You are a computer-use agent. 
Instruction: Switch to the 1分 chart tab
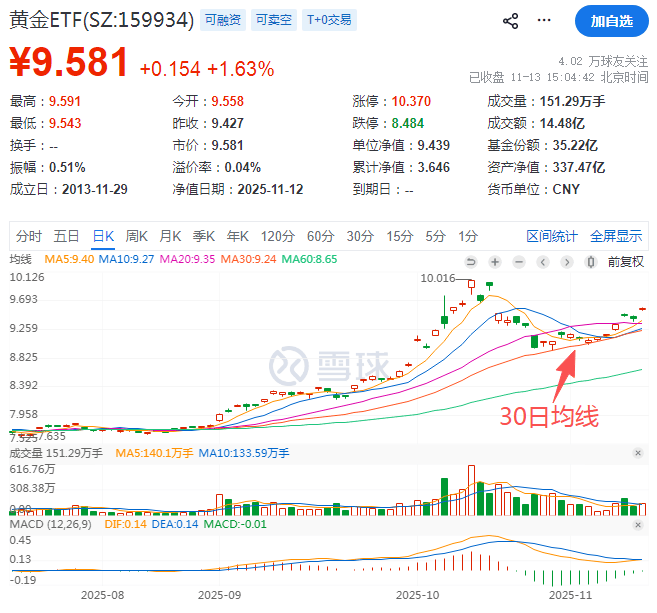pyautogui.click(x=468, y=236)
